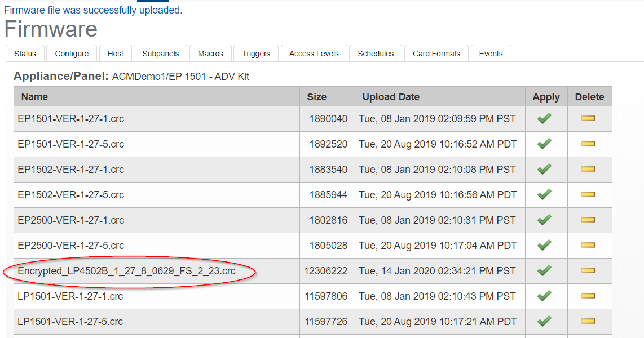Delete the Encrypted_LP4502B firmware file

[588, 270]
